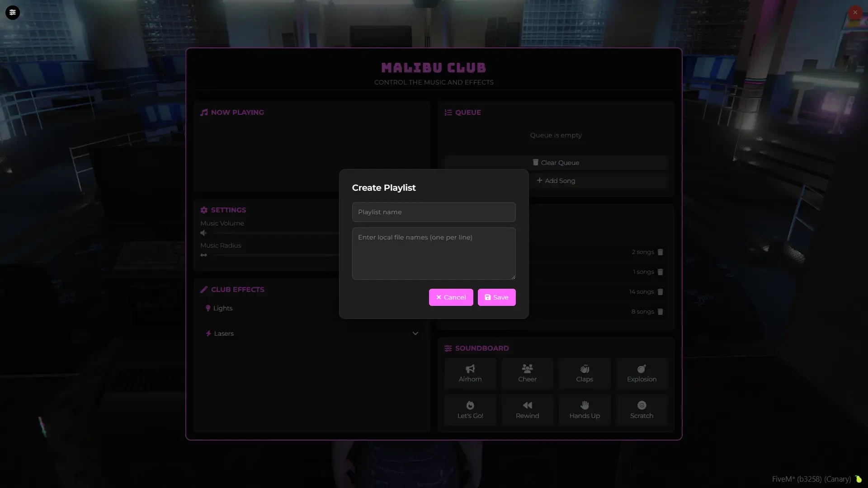This screenshot has height=488, width=868.
Task: Click the speaker icon under Music Volume
Action: (x=203, y=233)
